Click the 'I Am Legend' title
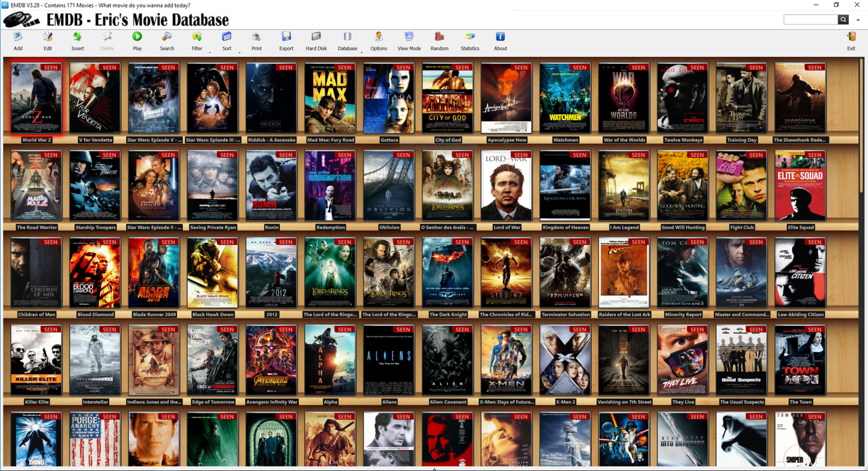Image resolution: width=868 pixels, height=471 pixels. click(625, 227)
